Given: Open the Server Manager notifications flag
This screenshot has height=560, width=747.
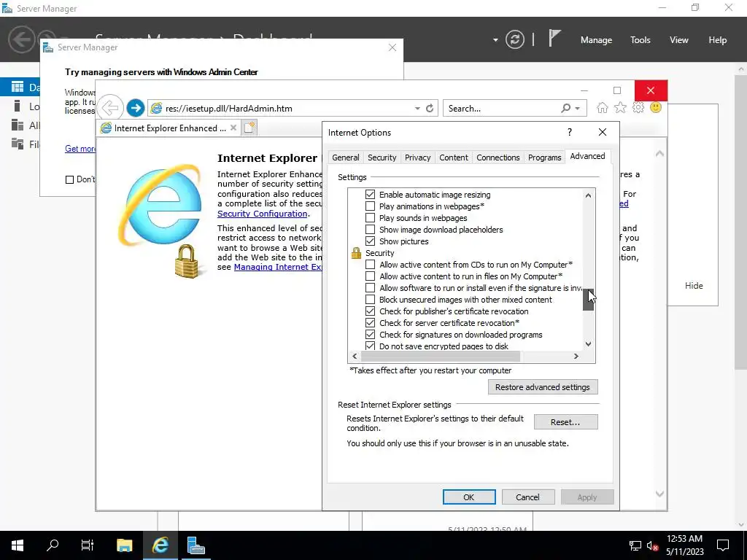Looking at the screenshot, I should tap(554, 38).
